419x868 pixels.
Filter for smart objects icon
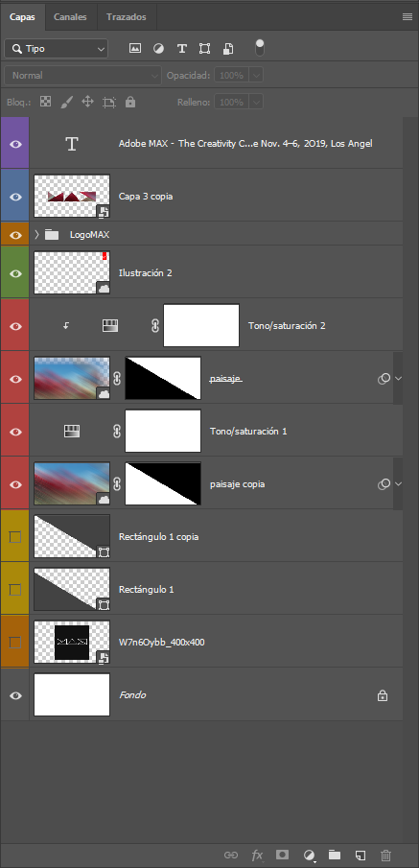point(228,48)
